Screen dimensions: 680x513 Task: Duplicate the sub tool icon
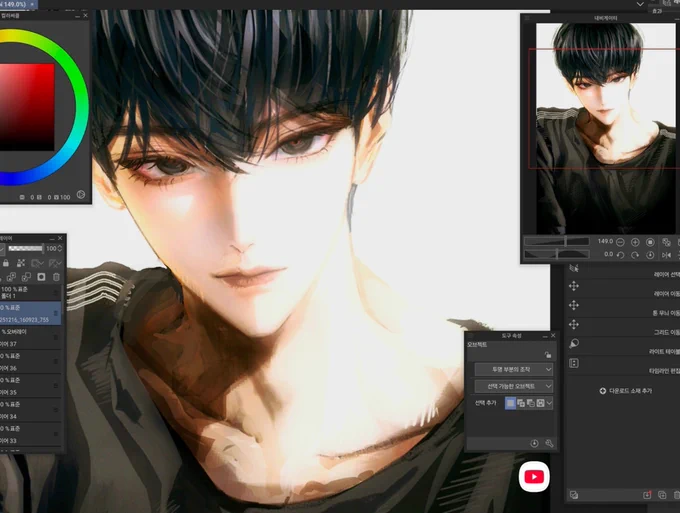pos(662,495)
